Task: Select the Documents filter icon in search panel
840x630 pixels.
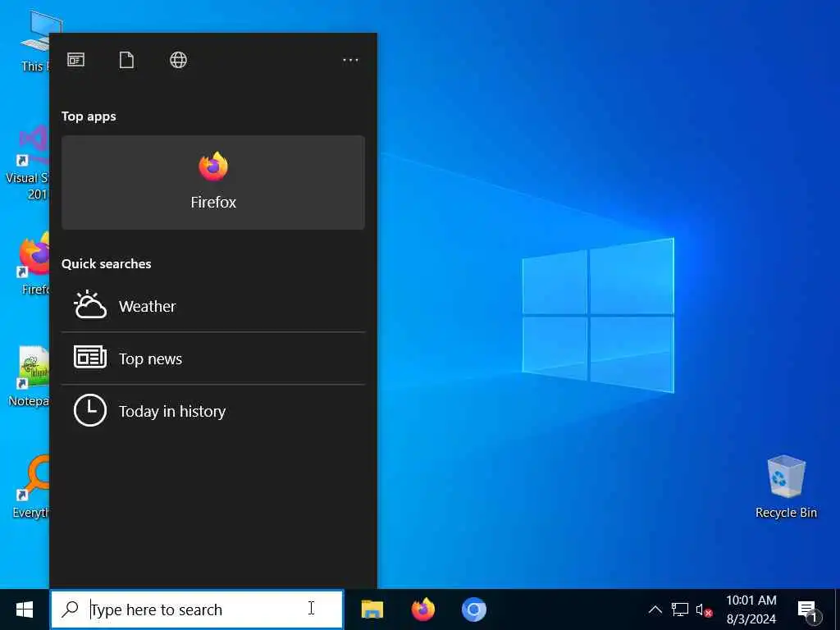Action: click(x=126, y=60)
